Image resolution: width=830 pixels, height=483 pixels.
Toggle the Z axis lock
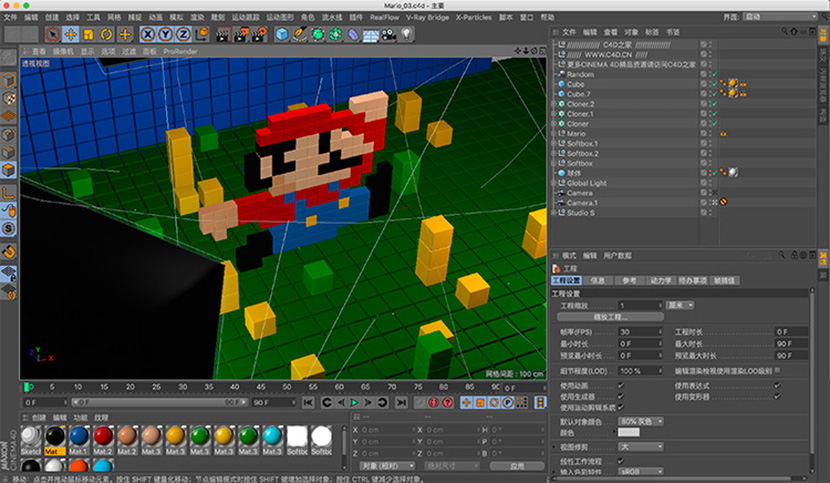[x=183, y=34]
